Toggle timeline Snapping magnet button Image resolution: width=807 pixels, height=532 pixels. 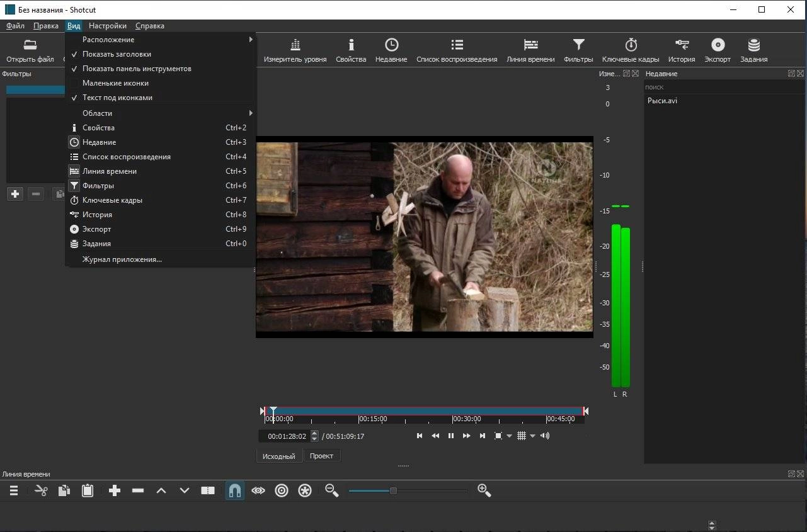235,490
